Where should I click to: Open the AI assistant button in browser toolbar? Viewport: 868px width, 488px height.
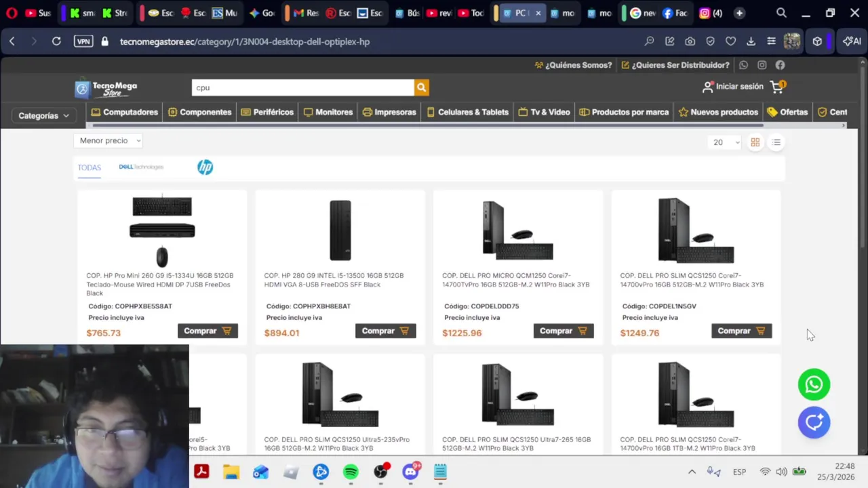pyautogui.click(x=852, y=41)
